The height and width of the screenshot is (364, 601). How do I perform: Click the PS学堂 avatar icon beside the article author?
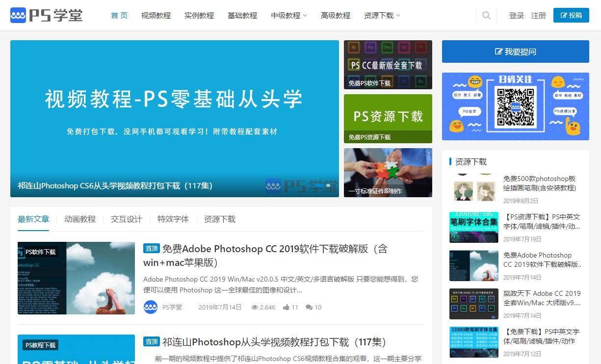tap(151, 307)
